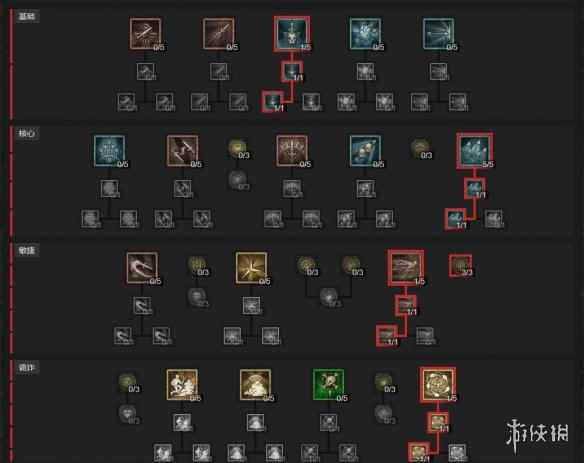Open the 核心 section label

pyautogui.click(x=27, y=133)
